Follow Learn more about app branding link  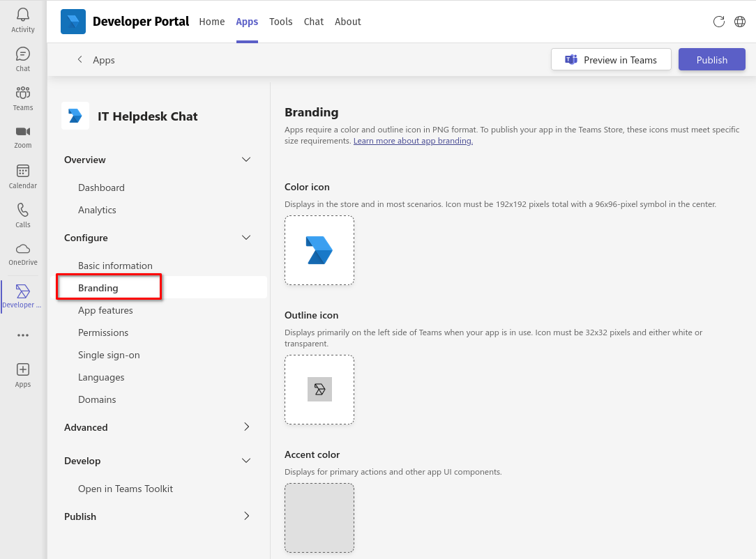(x=413, y=141)
